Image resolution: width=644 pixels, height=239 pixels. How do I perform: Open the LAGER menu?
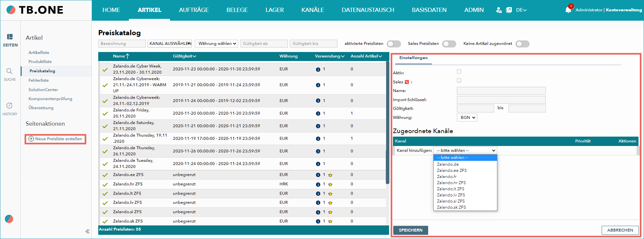click(275, 10)
